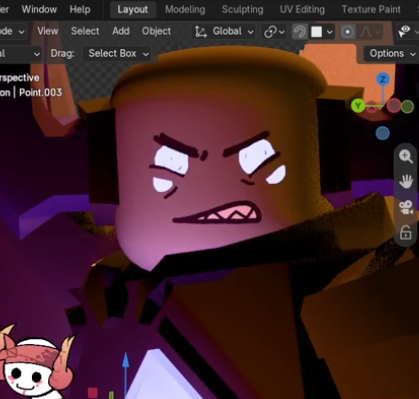419x399 pixels.
Task: Open the viewport Add menu
Action: click(121, 31)
